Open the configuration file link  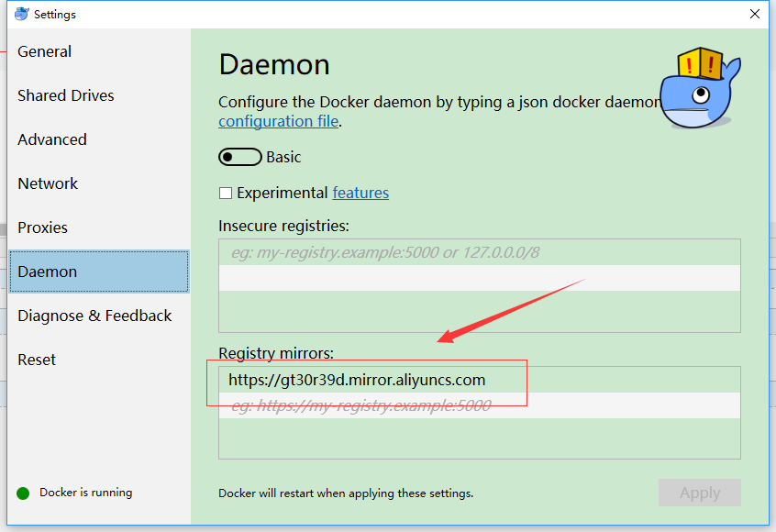click(x=279, y=121)
